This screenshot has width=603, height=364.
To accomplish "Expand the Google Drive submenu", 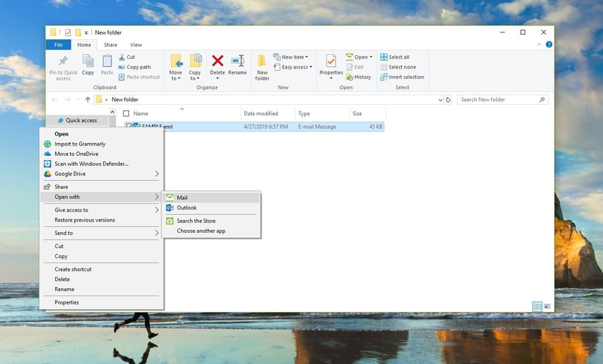I will coord(101,174).
